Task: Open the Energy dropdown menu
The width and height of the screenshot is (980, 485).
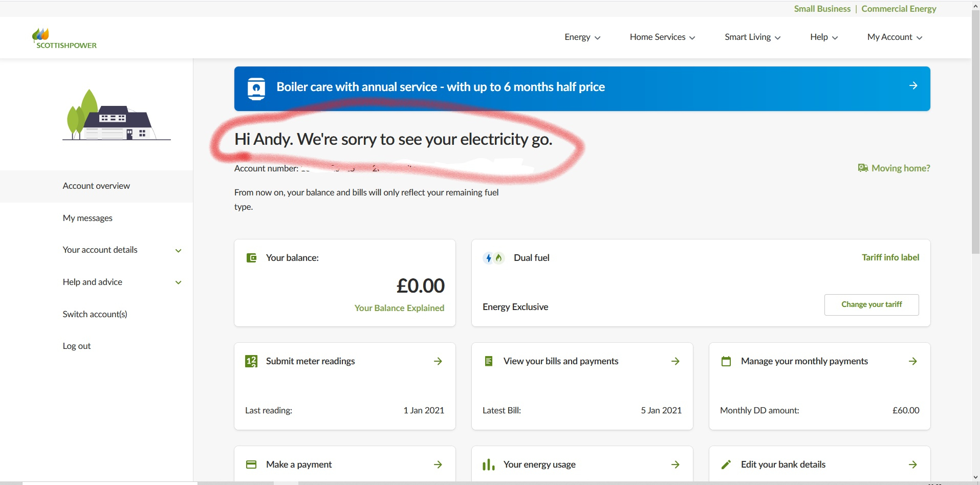Action: pyautogui.click(x=582, y=37)
